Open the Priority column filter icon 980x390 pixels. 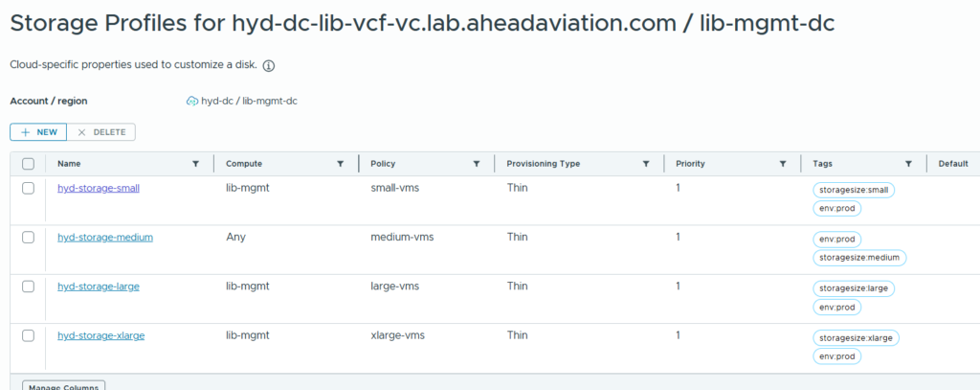pos(783,164)
